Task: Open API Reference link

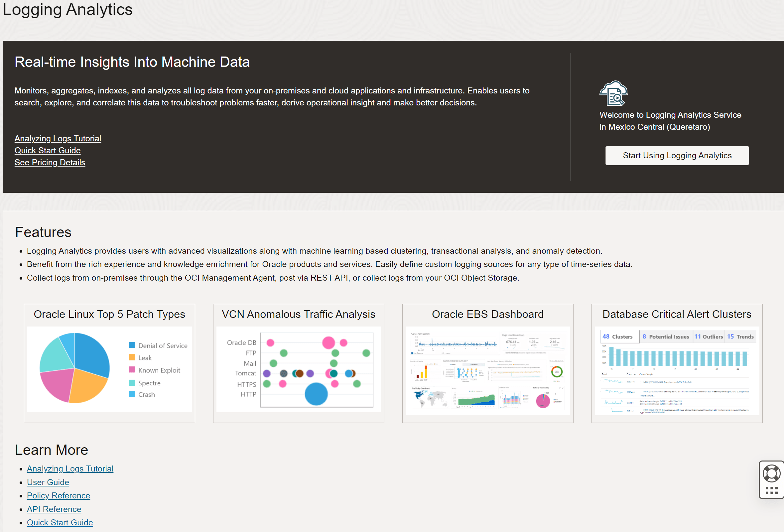Action: 54,509
